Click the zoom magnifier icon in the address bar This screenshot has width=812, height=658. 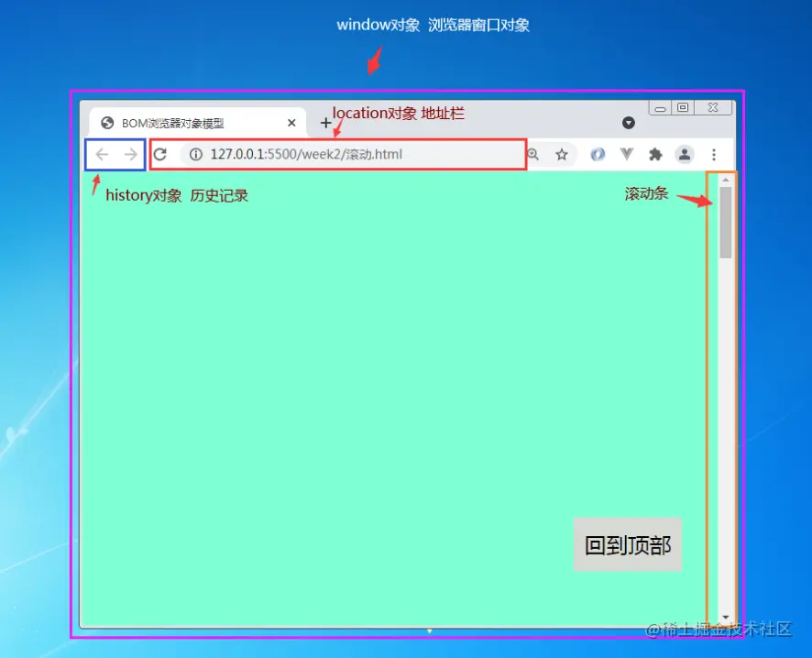[533, 154]
